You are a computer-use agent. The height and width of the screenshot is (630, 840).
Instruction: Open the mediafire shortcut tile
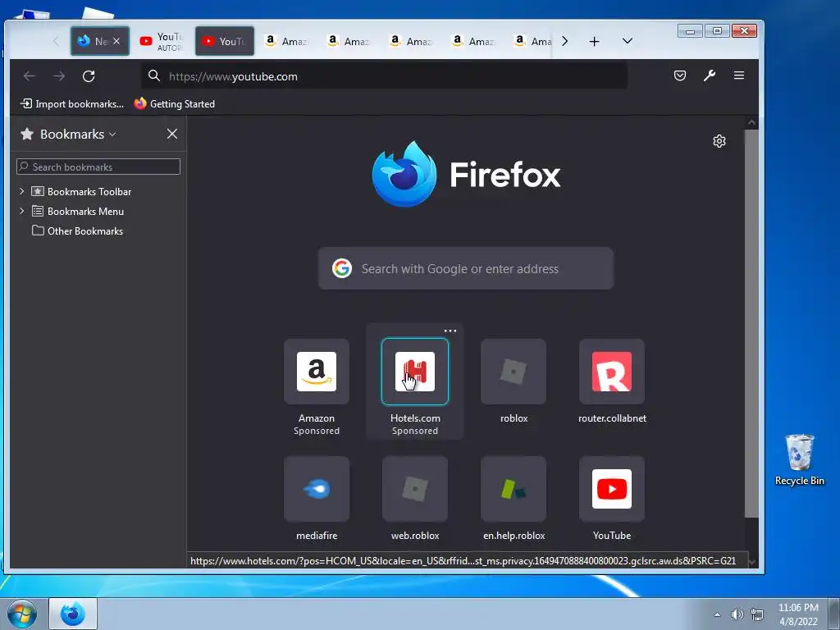point(317,489)
